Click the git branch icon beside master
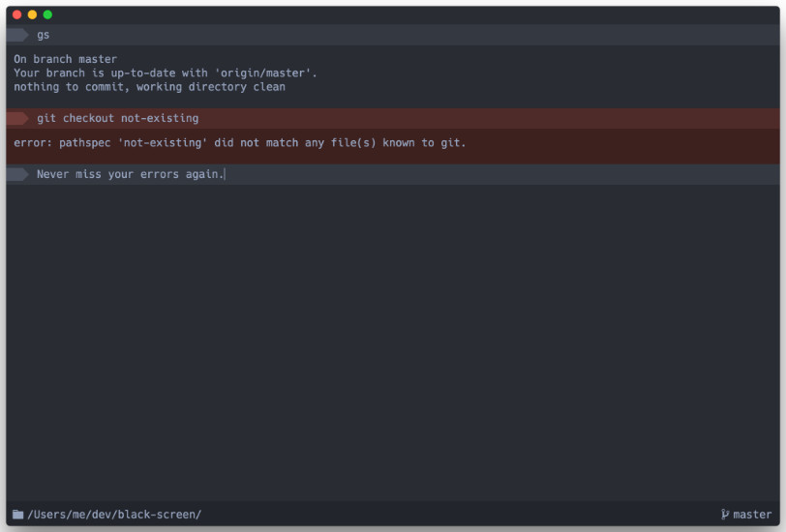786x532 pixels. (725, 514)
